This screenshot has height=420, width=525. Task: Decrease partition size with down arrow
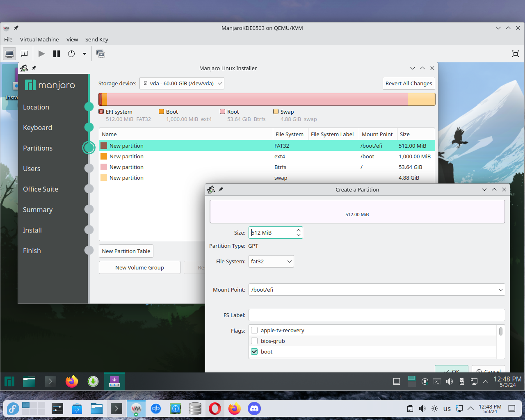click(x=299, y=235)
